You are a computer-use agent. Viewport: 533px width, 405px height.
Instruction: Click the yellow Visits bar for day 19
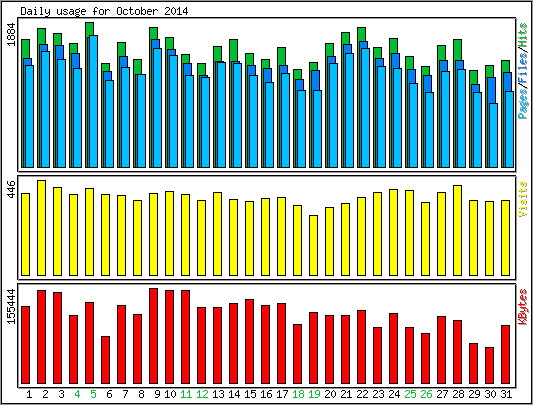[313, 246]
